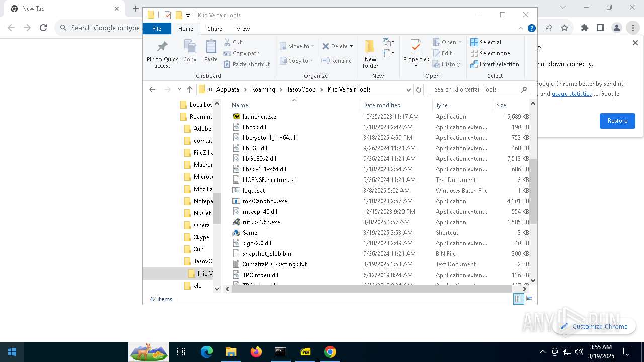Click Pin to Quick access icon
Screen dimensions: 644x362
tap(162, 54)
